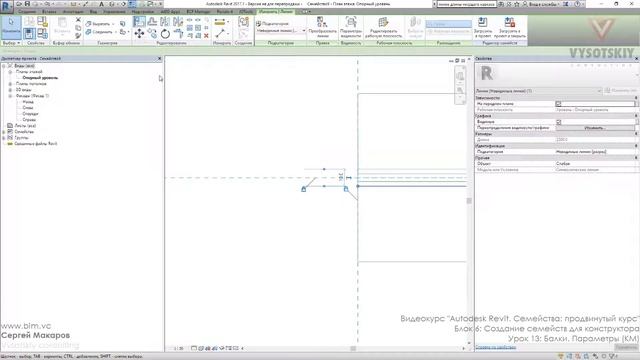Click the help search input field
The image size is (640, 360).
pos(467,4)
